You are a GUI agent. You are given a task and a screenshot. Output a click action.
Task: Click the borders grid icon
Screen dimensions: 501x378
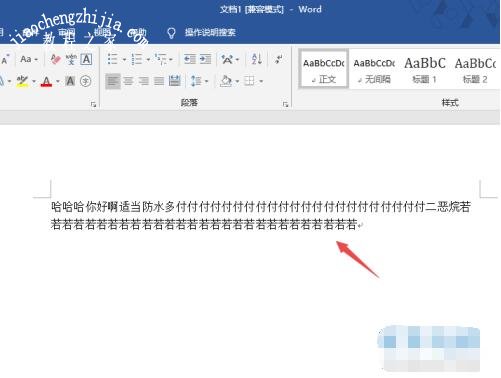pos(249,81)
